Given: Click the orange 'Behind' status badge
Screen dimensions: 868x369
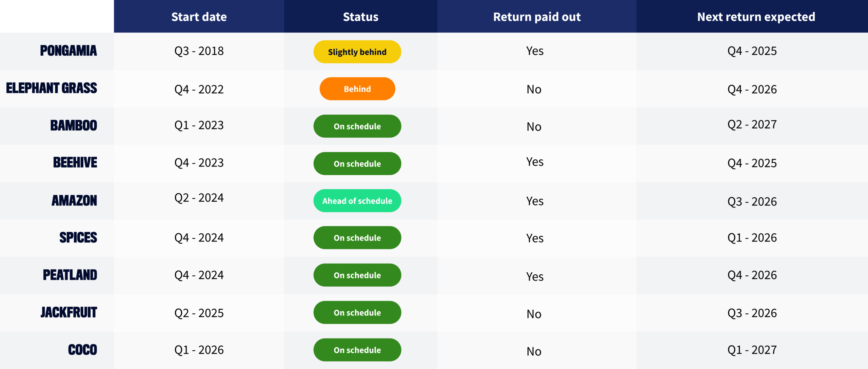Looking at the screenshot, I should click(x=357, y=89).
